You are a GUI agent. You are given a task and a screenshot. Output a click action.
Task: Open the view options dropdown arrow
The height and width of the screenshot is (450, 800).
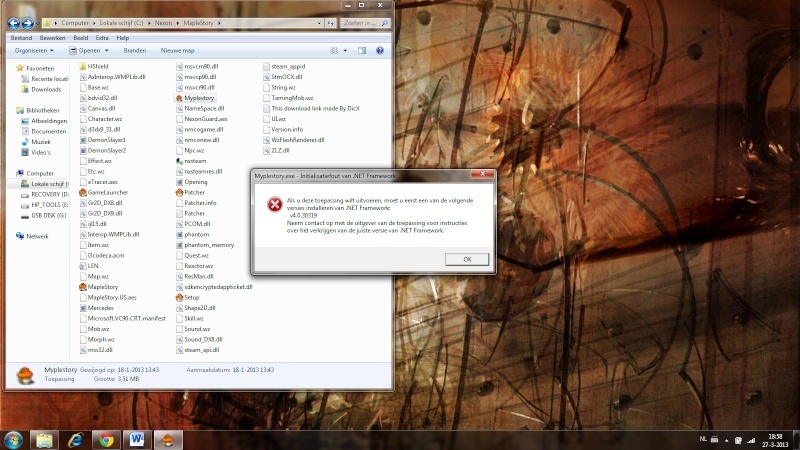[x=345, y=51]
